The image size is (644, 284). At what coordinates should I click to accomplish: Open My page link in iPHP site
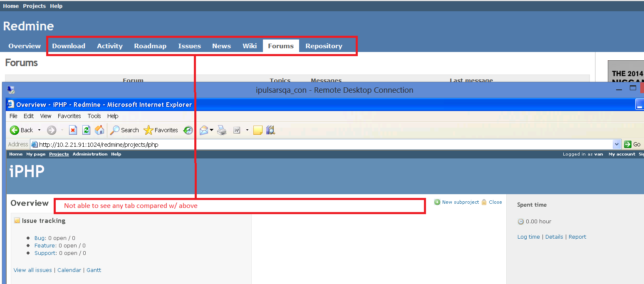(x=36, y=154)
